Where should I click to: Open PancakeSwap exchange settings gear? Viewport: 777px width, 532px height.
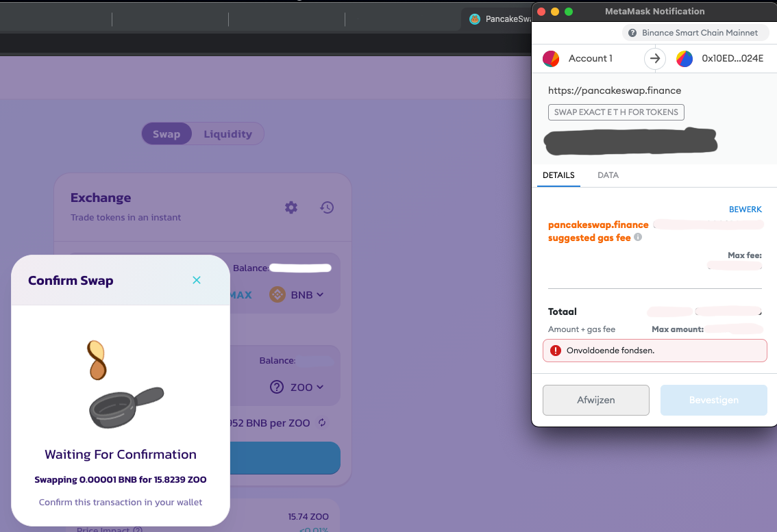(x=291, y=207)
